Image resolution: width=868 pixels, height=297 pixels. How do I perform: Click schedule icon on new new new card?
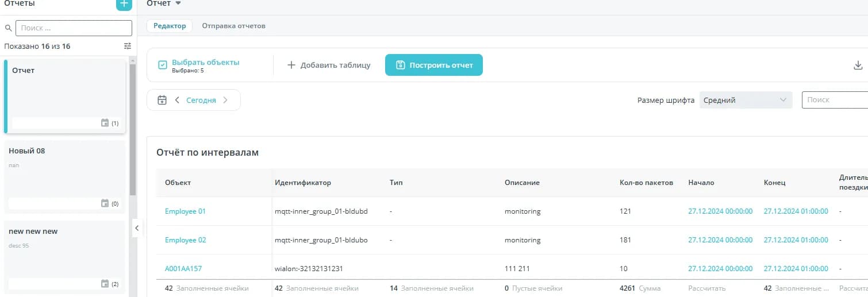coord(105,284)
